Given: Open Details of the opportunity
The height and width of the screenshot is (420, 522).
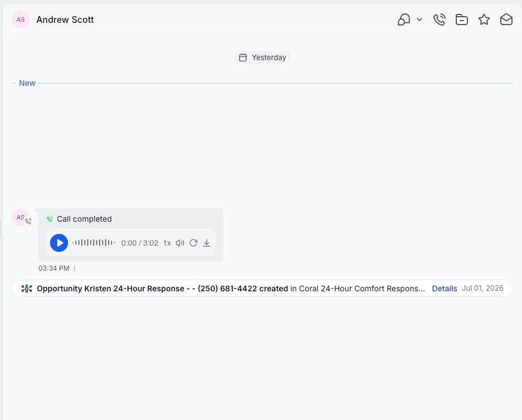Looking at the screenshot, I should (x=445, y=289).
